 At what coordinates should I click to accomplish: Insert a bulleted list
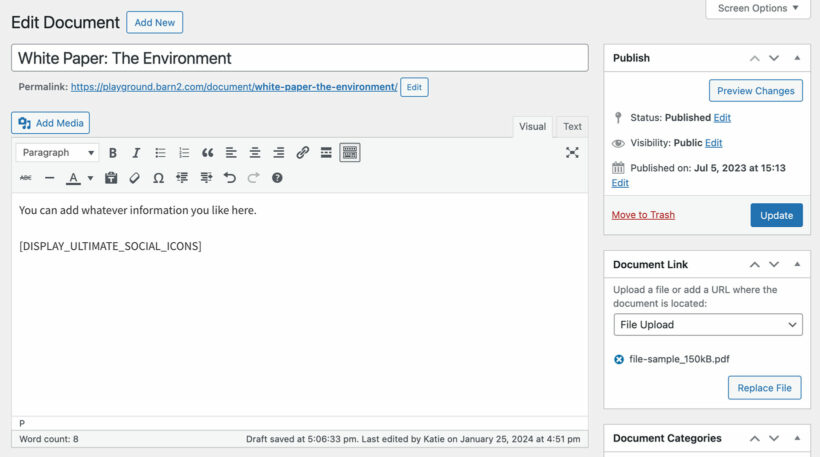pyautogui.click(x=160, y=153)
